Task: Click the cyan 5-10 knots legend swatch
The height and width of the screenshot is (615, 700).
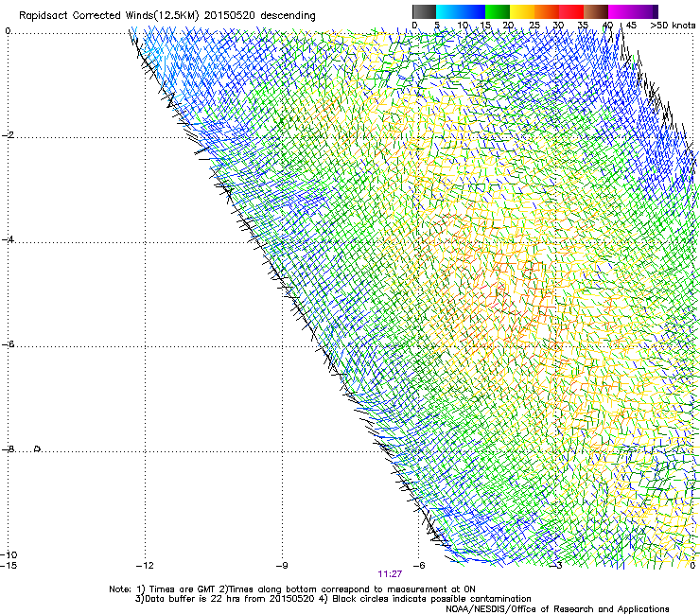Action: point(448,11)
